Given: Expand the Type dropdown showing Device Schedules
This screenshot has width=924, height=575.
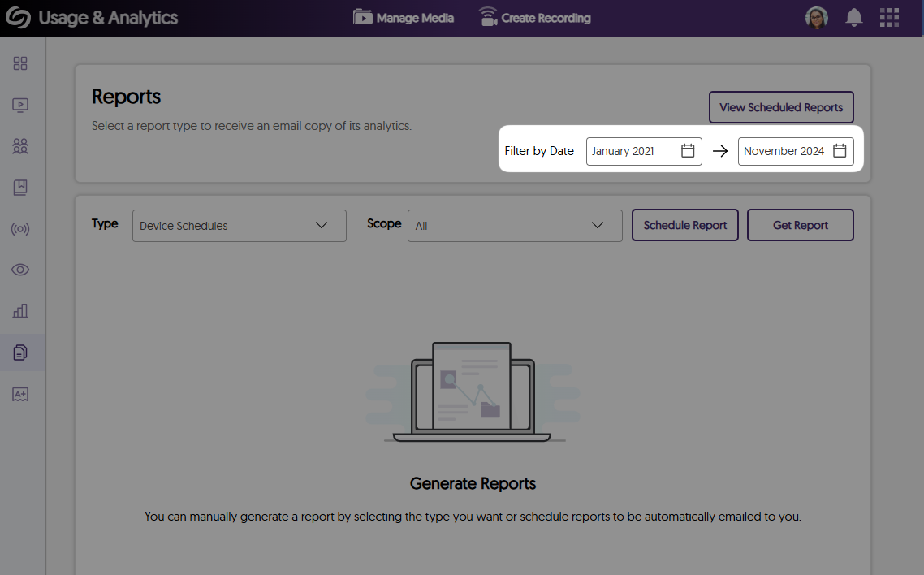Looking at the screenshot, I should (239, 225).
